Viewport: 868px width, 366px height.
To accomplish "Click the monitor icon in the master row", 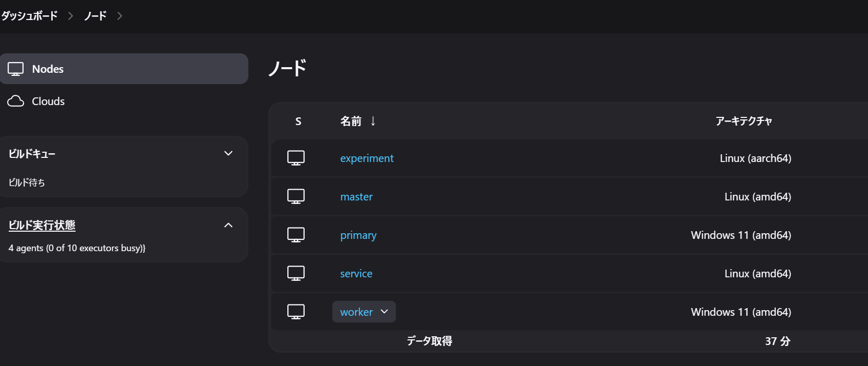I will [x=296, y=196].
